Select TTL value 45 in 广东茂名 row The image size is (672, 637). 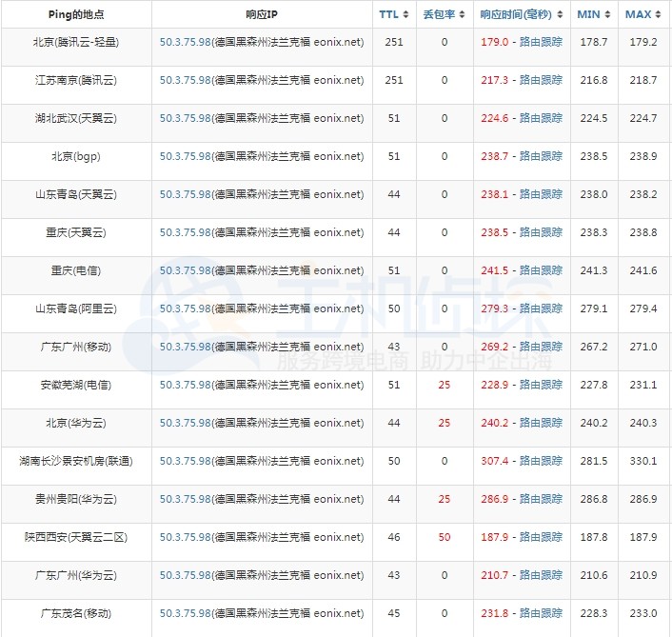coord(394,613)
